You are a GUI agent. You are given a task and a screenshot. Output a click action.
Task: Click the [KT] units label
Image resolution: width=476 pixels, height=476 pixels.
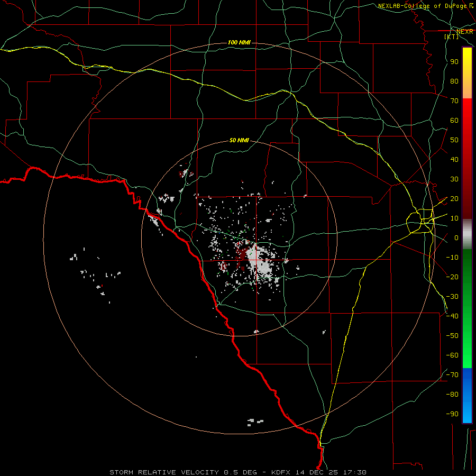click(x=452, y=36)
